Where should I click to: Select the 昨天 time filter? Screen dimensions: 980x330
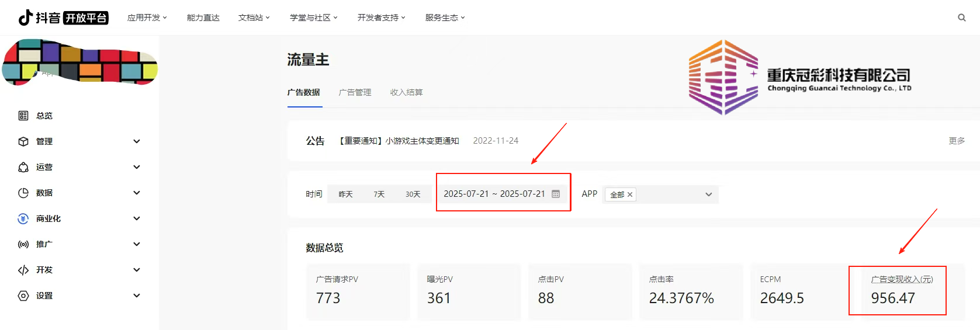point(346,194)
